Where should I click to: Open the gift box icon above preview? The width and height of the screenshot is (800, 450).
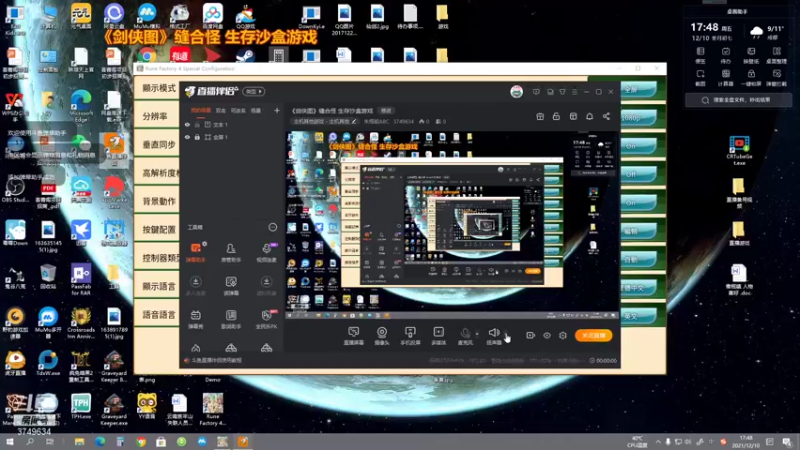pyautogui.click(x=540, y=116)
